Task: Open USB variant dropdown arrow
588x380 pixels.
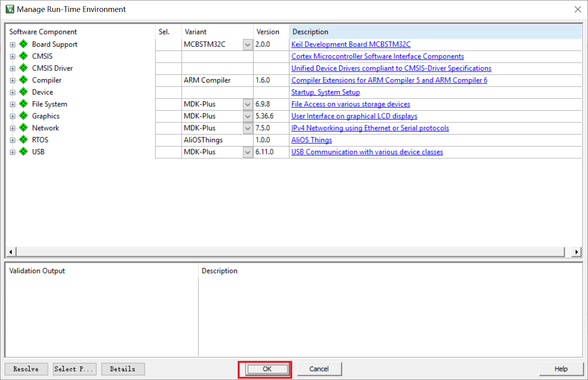Action: [248, 152]
